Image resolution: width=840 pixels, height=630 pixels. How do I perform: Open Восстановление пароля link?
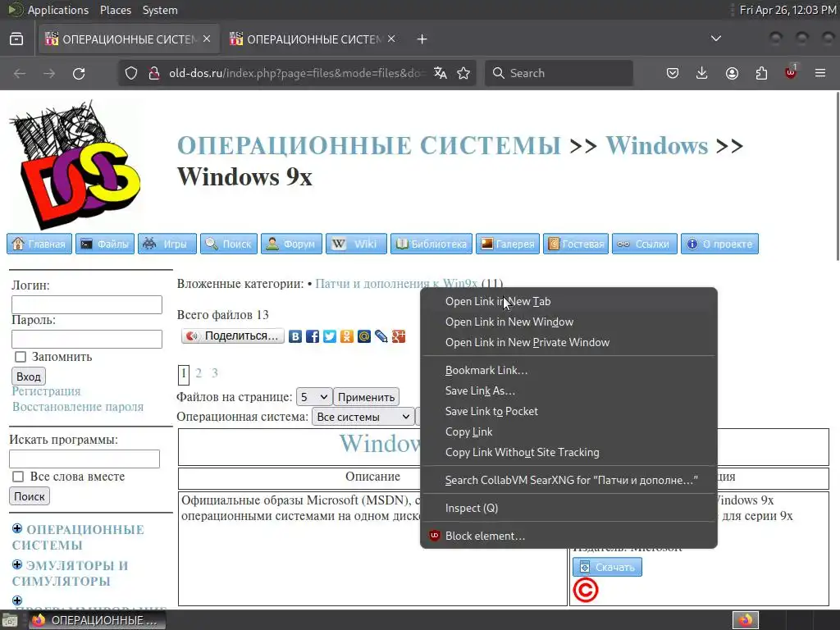tap(78, 407)
